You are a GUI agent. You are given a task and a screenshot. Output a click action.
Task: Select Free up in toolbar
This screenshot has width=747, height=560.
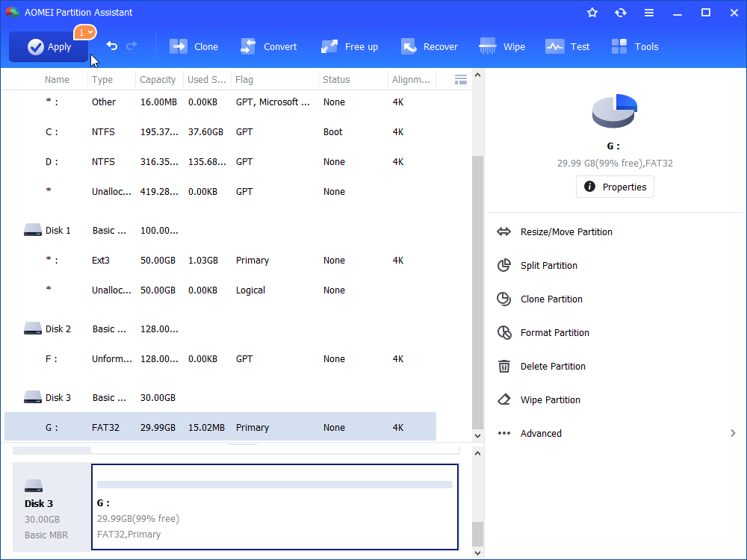(x=350, y=46)
